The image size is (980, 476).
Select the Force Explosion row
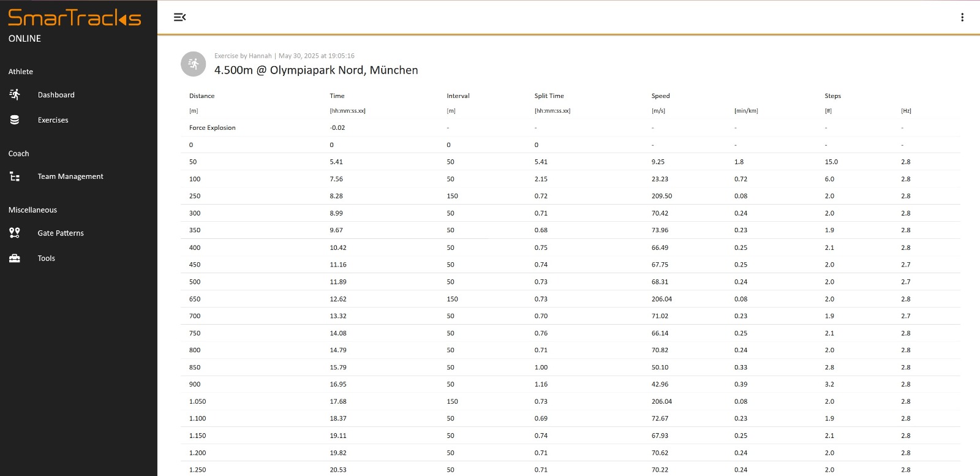[x=212, y=128]
